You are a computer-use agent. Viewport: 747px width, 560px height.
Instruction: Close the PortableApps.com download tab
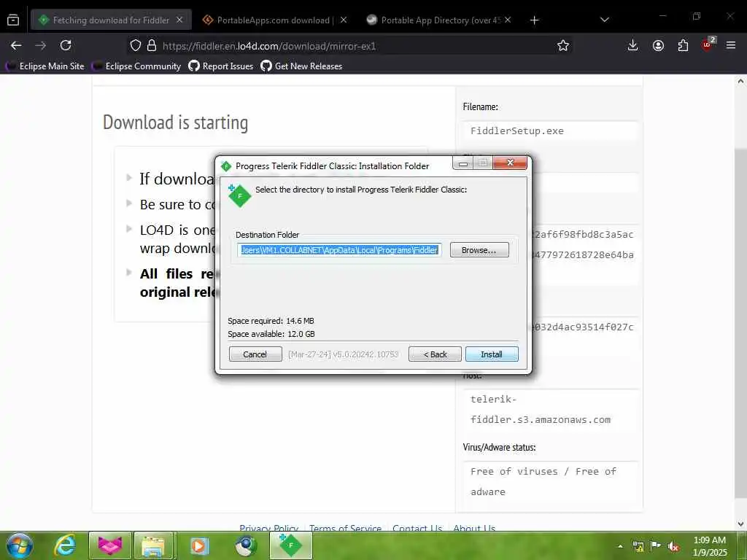344,20
